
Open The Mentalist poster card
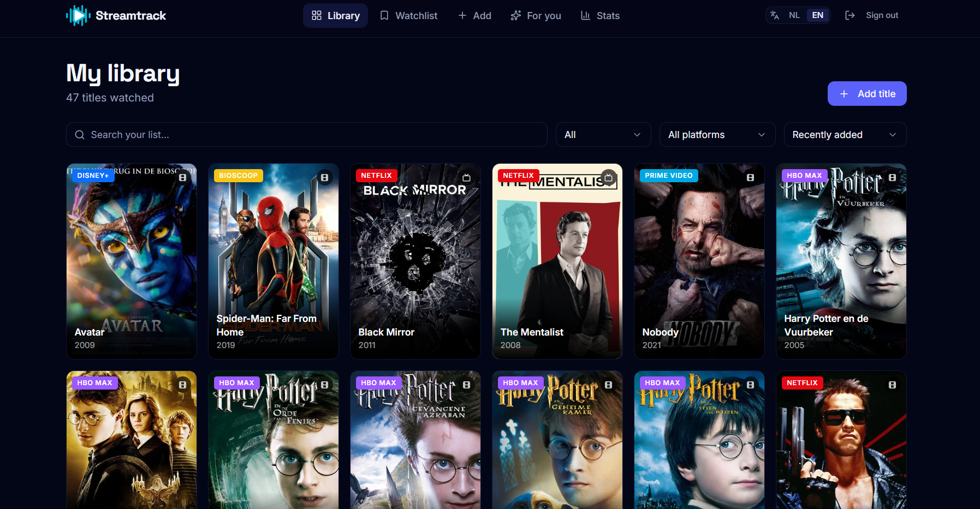557,261
